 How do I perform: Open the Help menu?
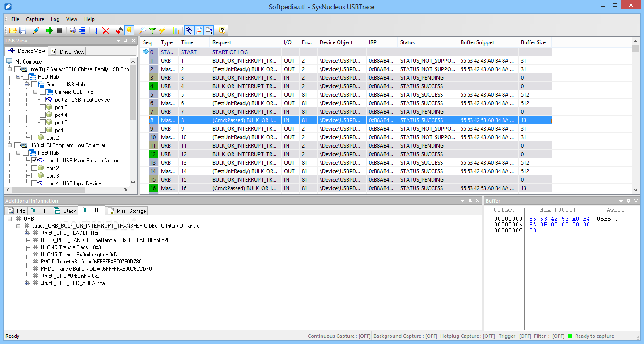(89, 19)
